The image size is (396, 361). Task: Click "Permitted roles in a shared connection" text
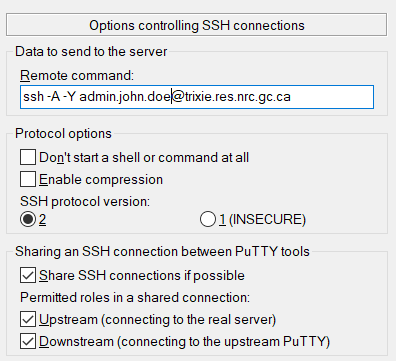pos(135,297)
